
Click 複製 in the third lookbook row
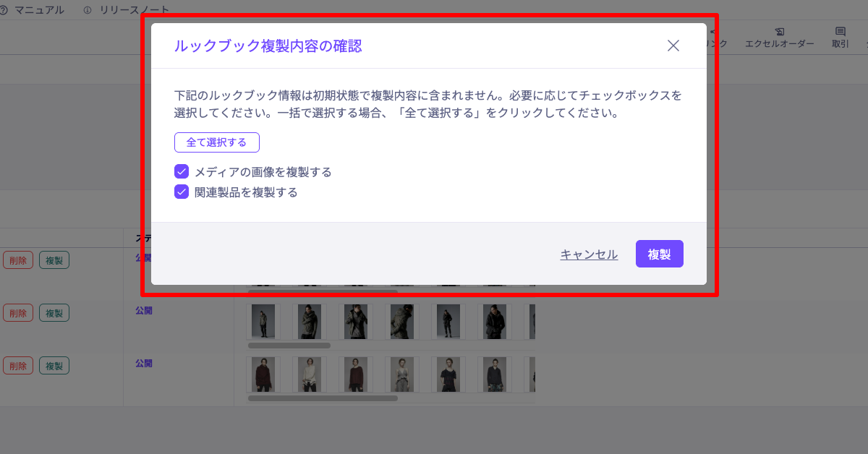54,366
